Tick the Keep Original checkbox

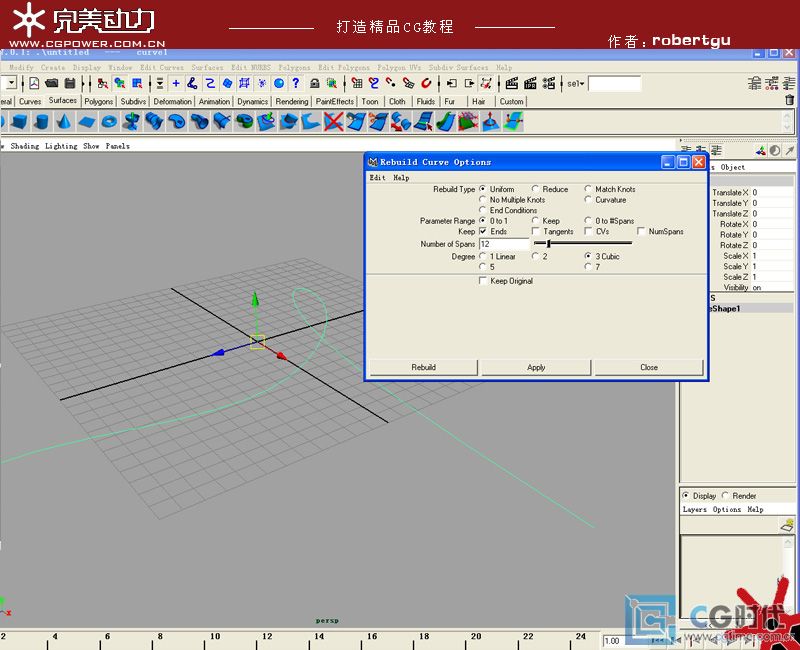(x=483, y=281)
